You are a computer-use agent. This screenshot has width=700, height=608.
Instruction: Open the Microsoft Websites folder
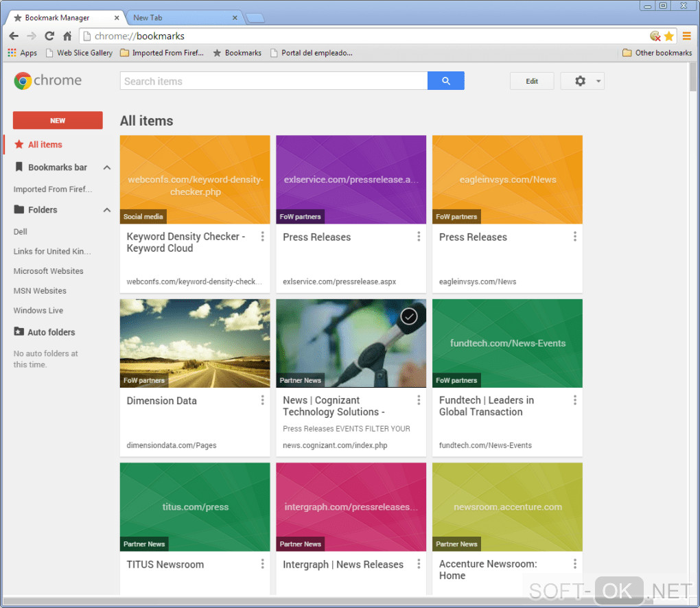(48, 271)
